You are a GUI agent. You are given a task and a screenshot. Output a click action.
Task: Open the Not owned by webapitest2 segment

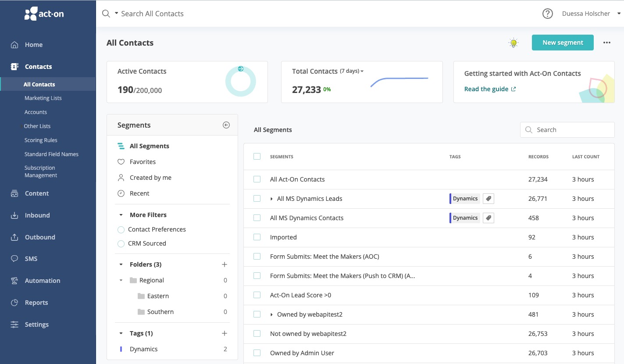pos(308,334)
